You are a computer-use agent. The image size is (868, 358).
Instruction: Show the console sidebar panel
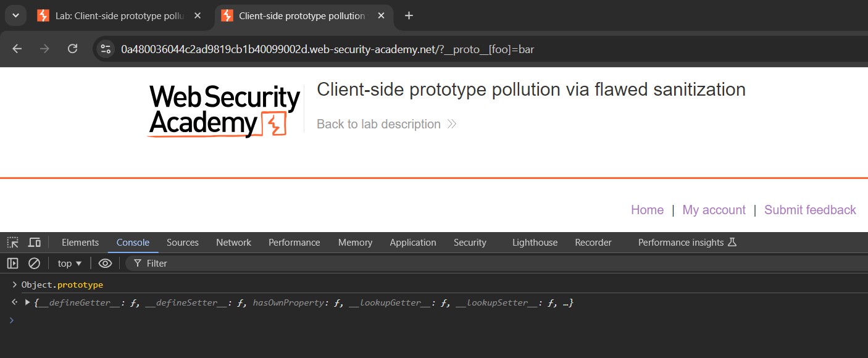13,264
